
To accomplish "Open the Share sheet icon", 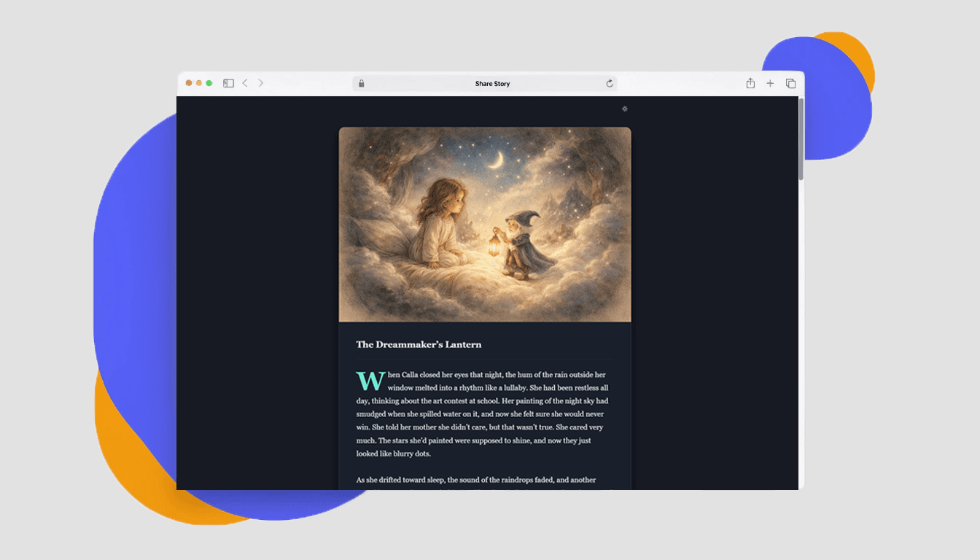I will [750, 83].
